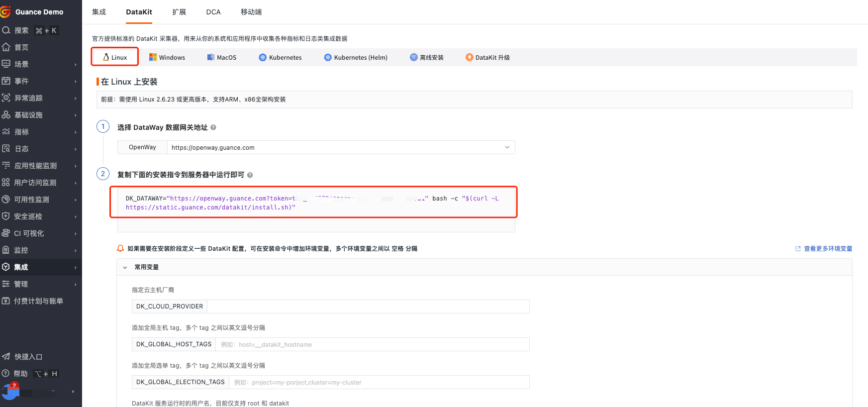This screenshot has height=407, width=868.
Task: Open the RUM (用户访问监测) icon
Action: click(x=6, y=183)
